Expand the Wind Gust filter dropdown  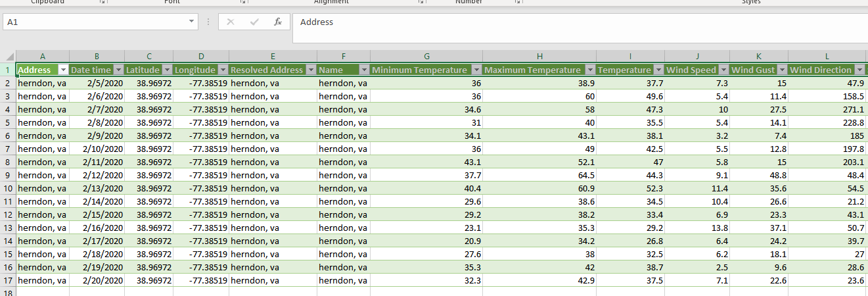tap(781, 70)
